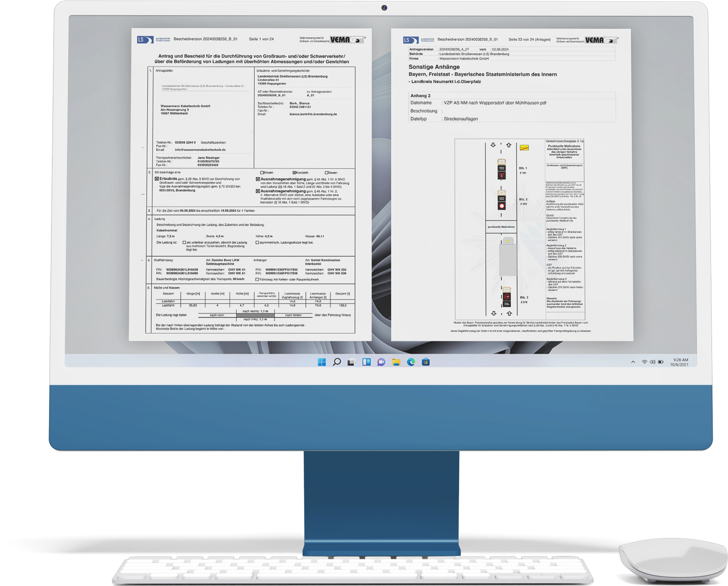Check the Einzel- checkbox
The image size is (728, 586).
tap(262, 173)
